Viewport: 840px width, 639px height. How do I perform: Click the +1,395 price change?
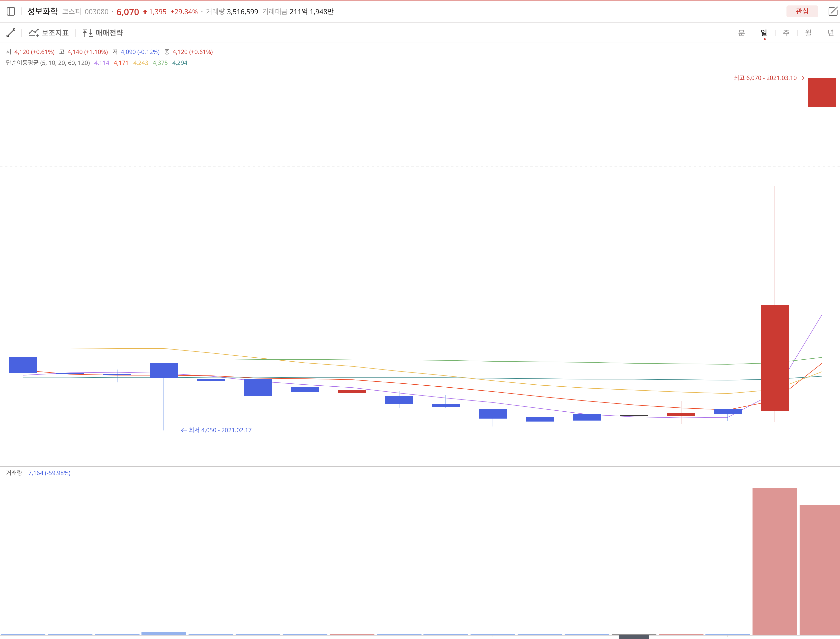pos(155,12)
